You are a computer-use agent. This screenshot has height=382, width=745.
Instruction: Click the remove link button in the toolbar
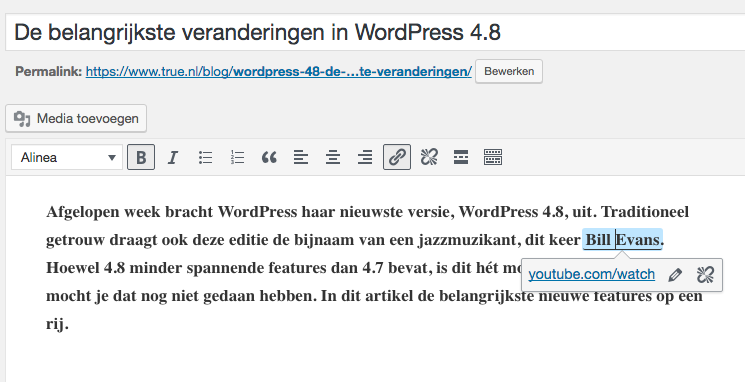tap(429, 157)
